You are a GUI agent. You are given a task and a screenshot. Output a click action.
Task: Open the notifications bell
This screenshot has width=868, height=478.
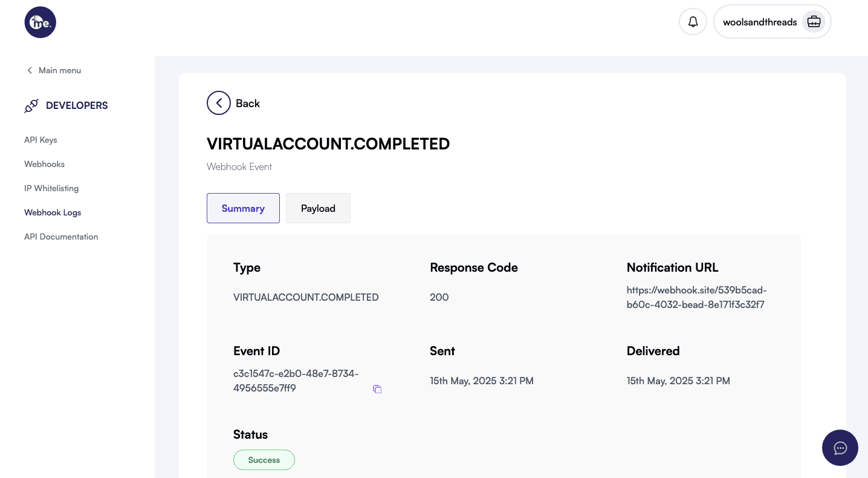coord(693,22)
